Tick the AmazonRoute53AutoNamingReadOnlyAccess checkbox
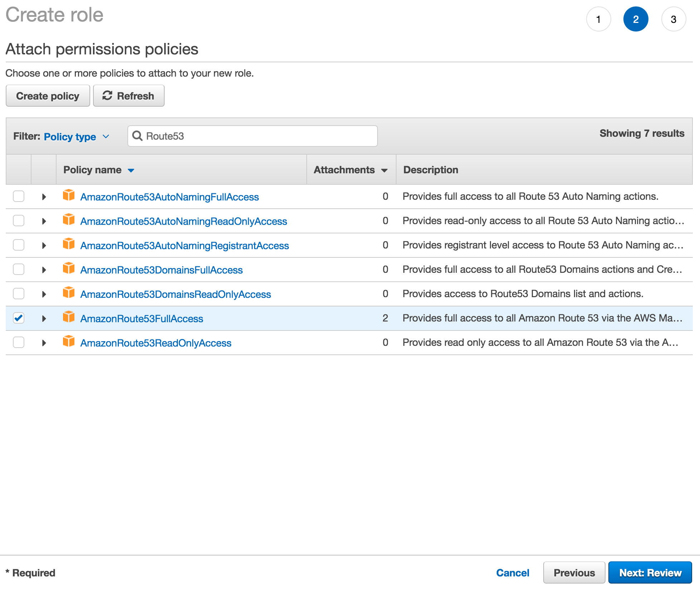The width and height of the screenshot is (700, 590). [19, 221]
